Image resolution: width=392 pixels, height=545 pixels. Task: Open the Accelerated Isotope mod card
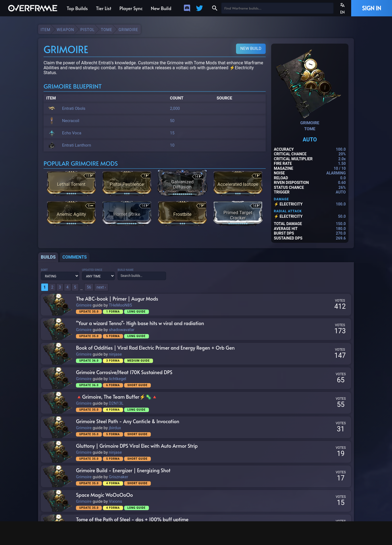tap(238, 183)
